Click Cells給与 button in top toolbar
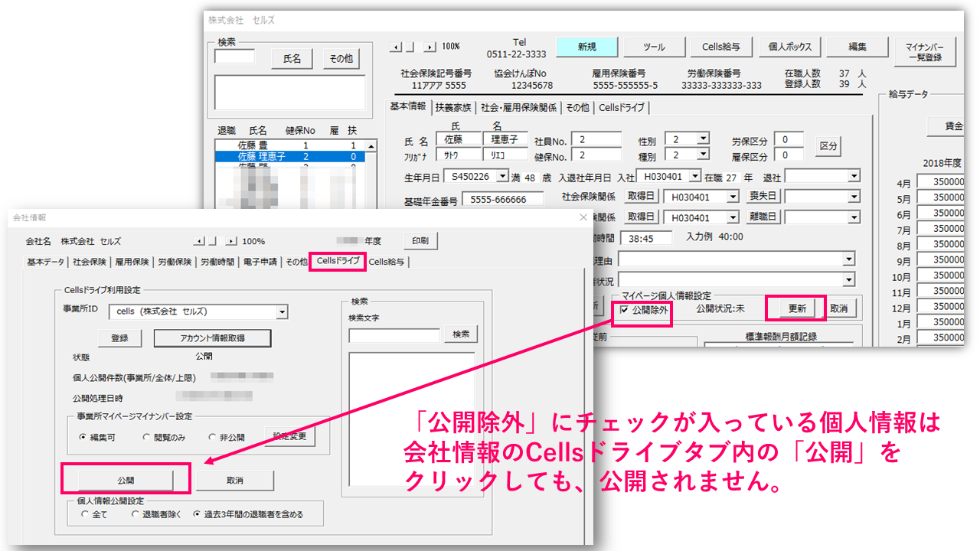 [721, 47]
